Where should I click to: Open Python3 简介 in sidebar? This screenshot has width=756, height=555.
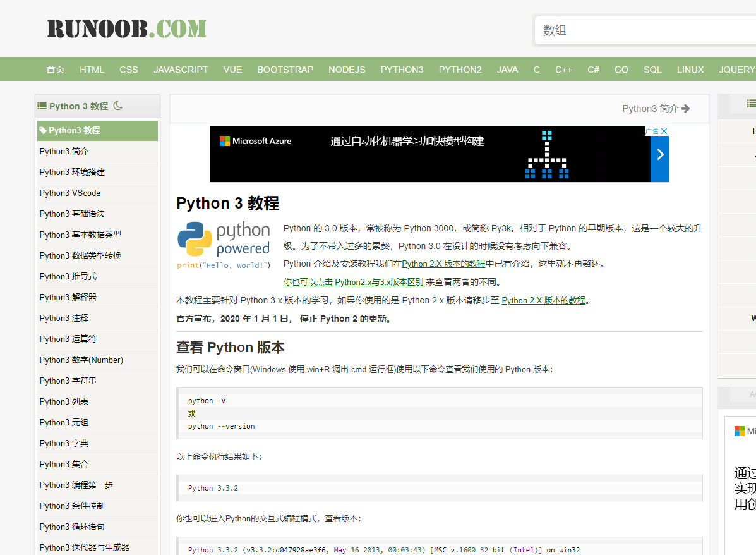(97, 152)
